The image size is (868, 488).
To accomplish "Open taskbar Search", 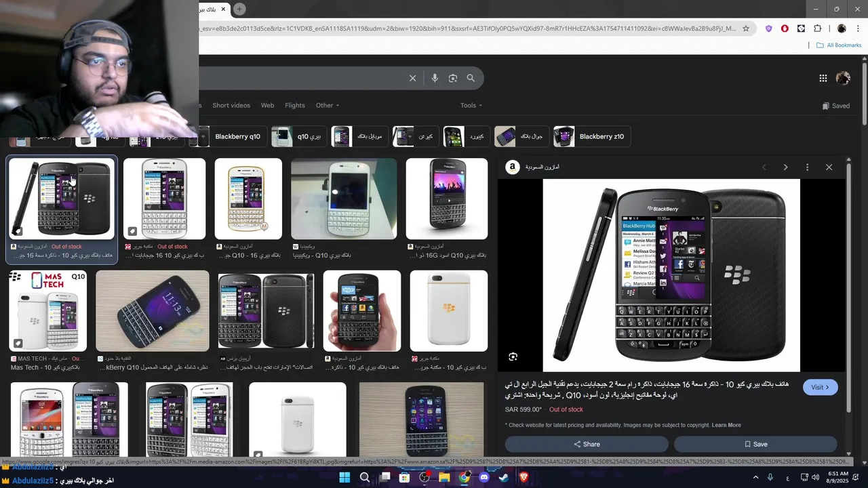I will click(365, 477).
